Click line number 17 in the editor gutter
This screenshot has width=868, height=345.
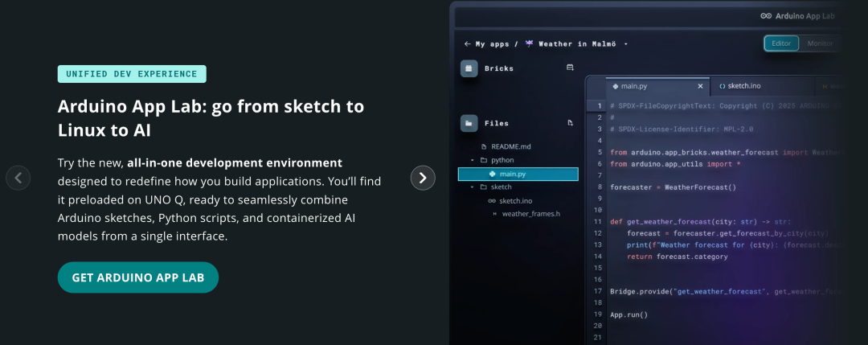pos(598,291)
